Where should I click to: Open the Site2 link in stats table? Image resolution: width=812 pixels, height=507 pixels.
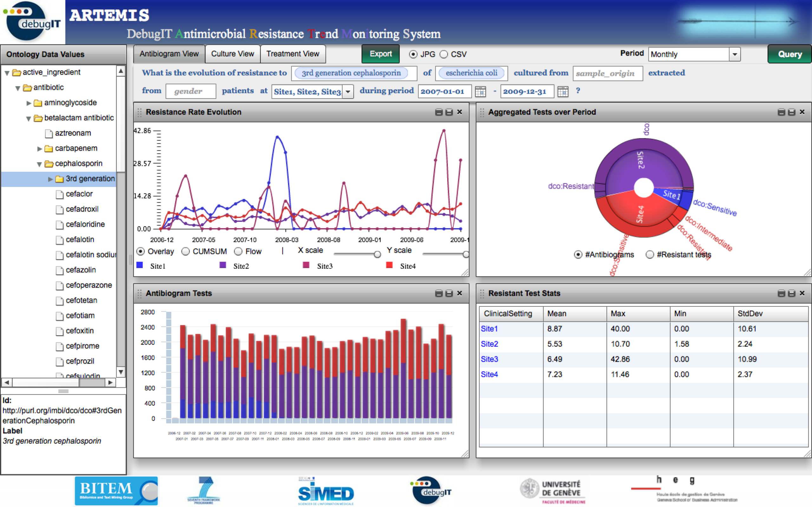489,344
